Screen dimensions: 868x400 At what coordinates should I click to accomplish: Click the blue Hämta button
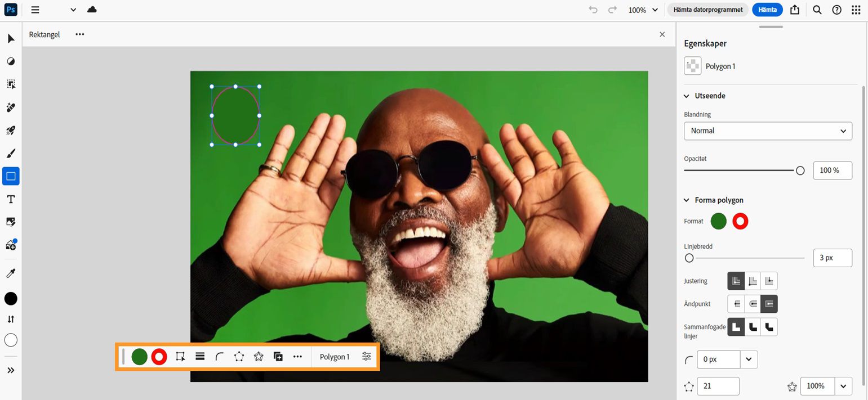pyautogui.click(x=767, y=10)
